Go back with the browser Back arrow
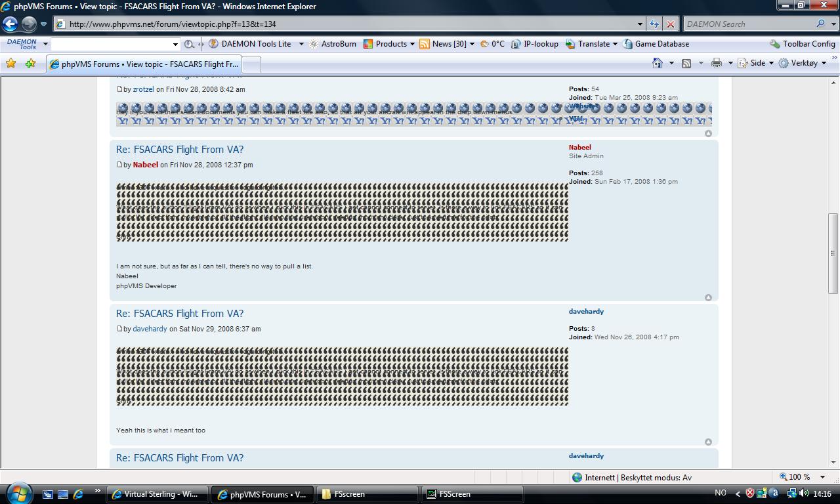840x504 pixels. (10, 24)
